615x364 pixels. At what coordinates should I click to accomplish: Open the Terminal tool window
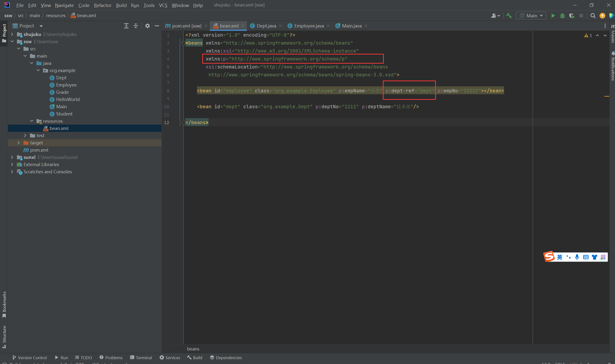coord(141,358)
